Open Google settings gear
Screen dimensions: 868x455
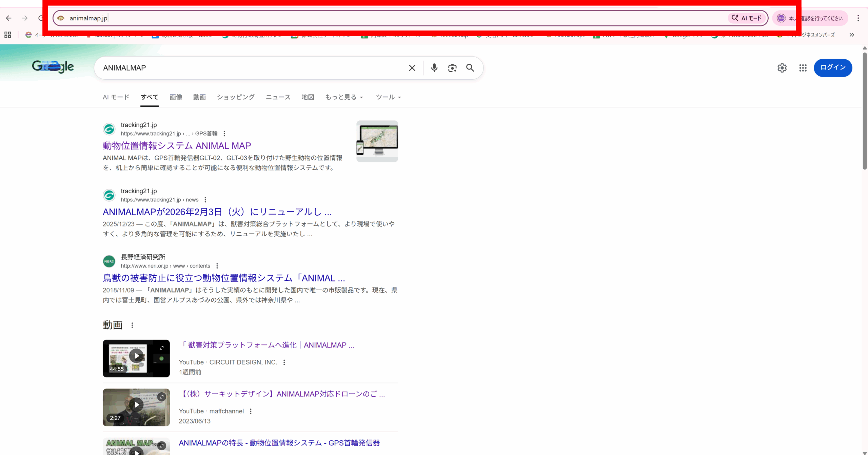tap(782, 68)
